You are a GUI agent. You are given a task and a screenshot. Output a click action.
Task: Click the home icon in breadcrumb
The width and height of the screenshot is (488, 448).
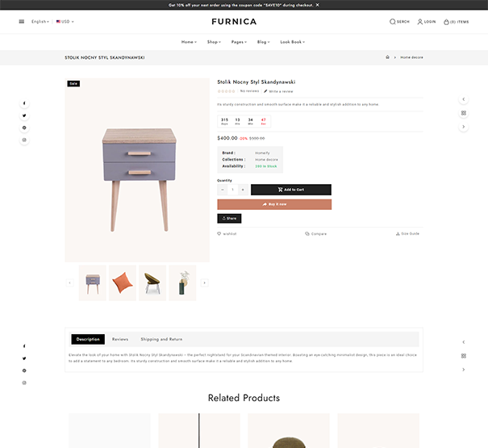(x=387, y=57)
